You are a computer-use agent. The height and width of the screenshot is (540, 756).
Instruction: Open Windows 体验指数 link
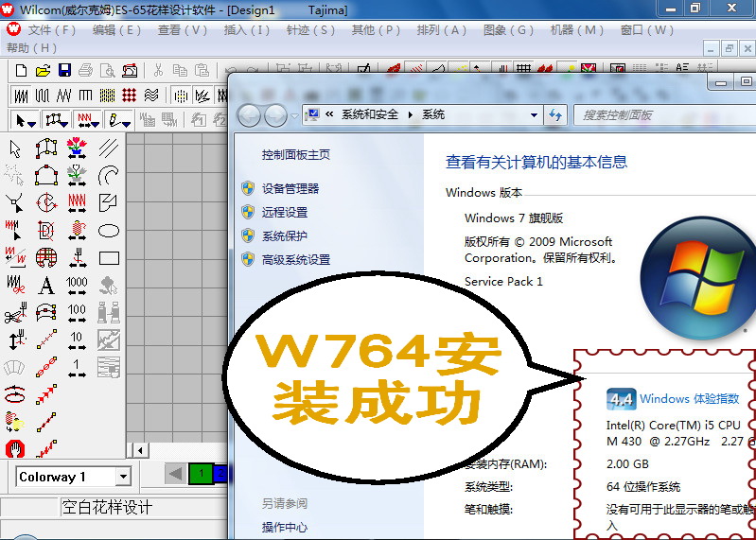point(690,398)
